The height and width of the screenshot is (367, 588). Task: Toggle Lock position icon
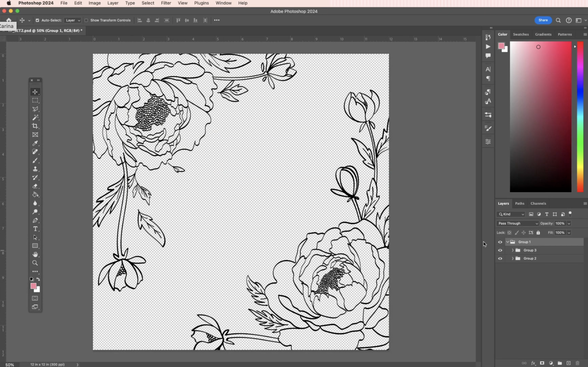524,233
